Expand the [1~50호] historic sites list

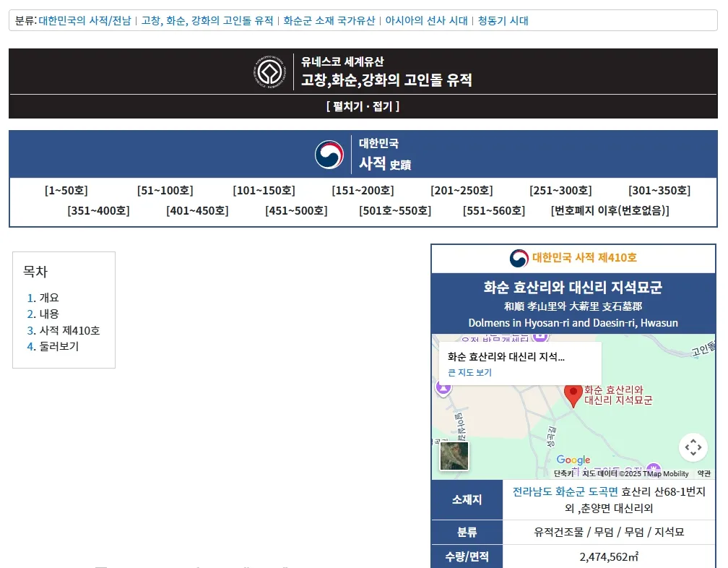click(66, 191)
